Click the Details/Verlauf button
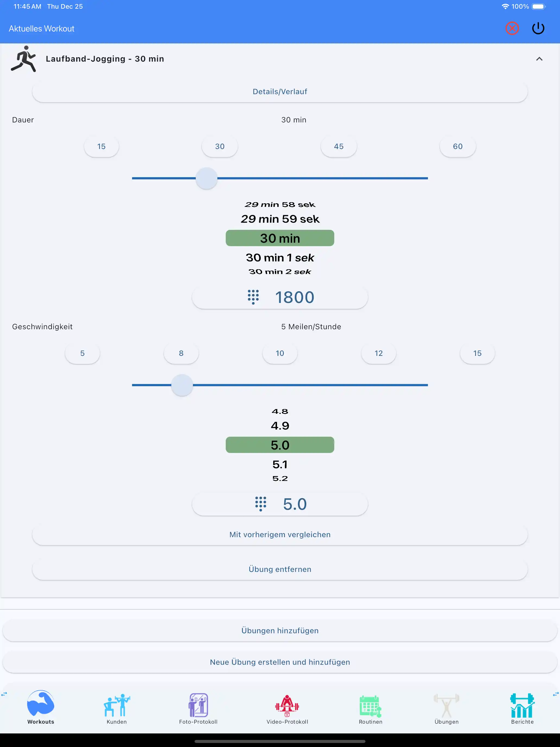The height and width of the screenshot is (747, 560). [280, 91]
